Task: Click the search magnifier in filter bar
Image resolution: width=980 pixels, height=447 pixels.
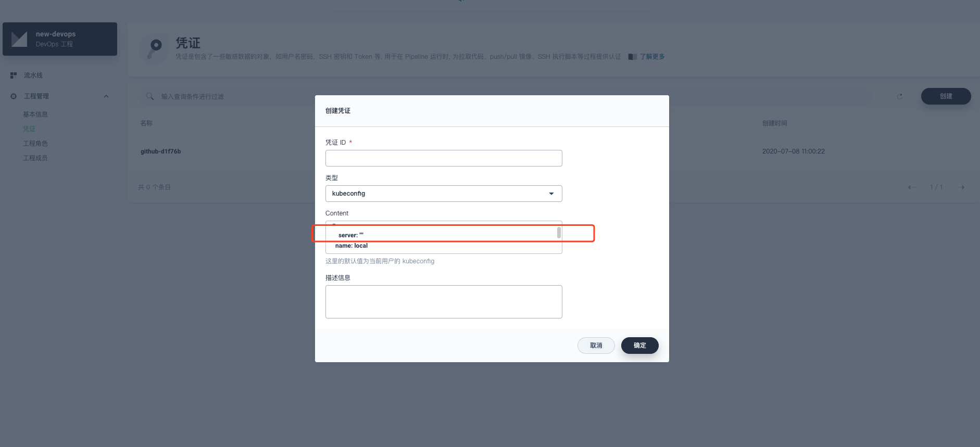Action: click(x=149, y=97)
